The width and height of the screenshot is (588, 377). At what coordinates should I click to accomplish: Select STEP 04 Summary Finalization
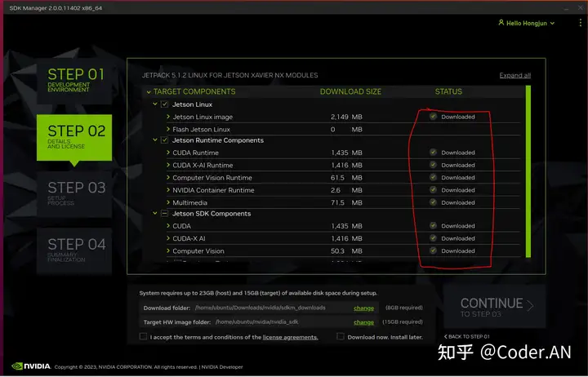pos(74,251)
